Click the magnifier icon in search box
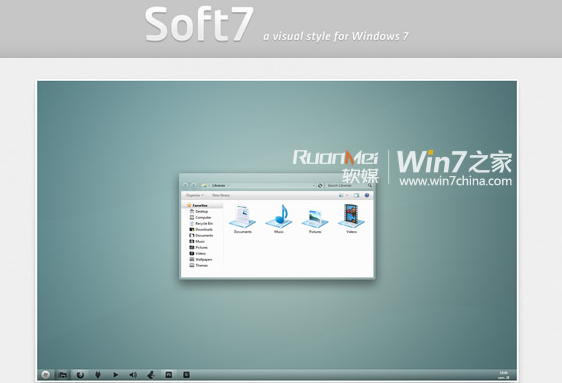Image resolution: width=562 pixels, height=383 pixels. pyautogui.click(x=370, y=186)
